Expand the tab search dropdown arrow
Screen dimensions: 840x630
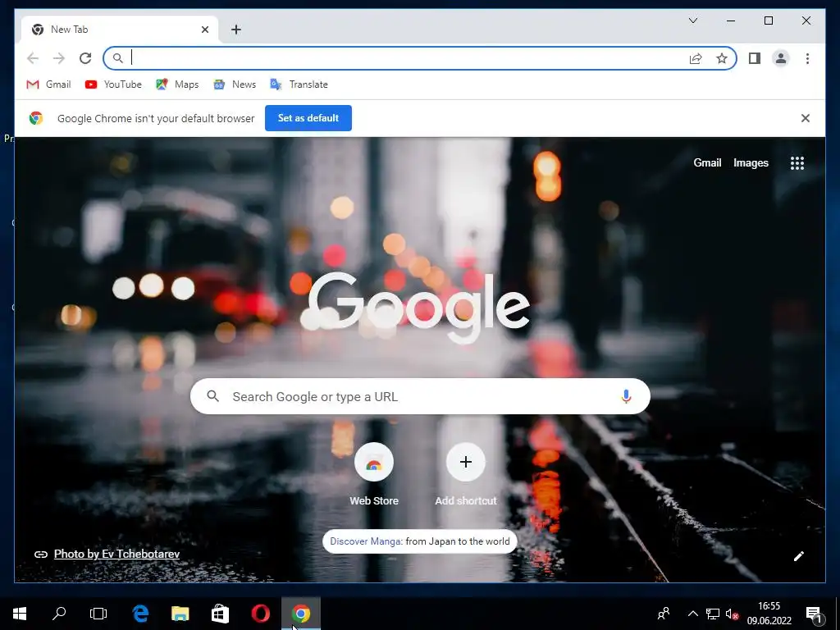(692, 21)
